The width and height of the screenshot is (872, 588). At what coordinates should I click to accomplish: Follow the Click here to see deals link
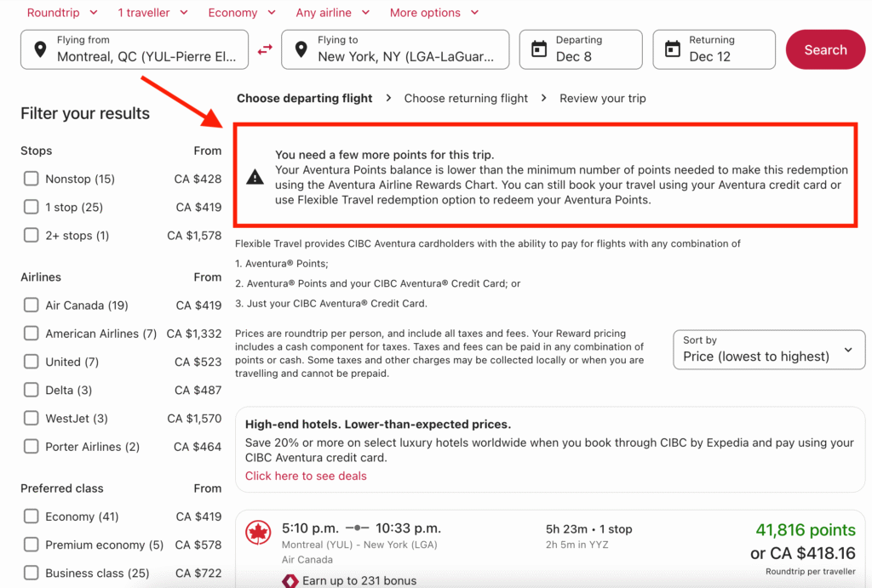[306, 476]
